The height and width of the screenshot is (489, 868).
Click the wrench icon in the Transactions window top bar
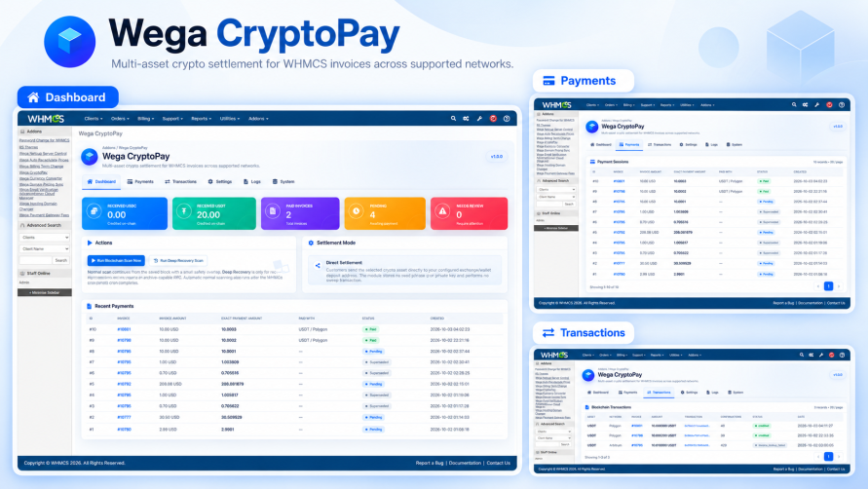coord(821,355)
